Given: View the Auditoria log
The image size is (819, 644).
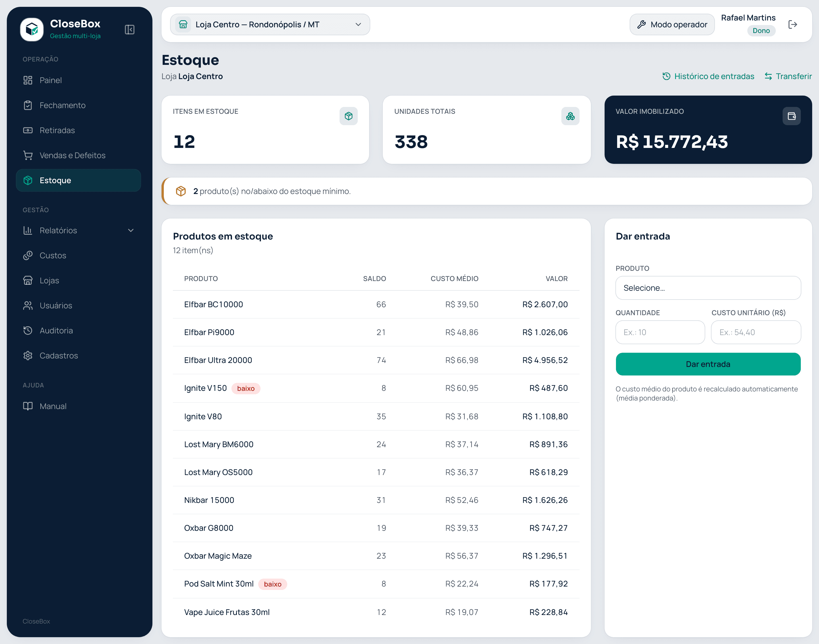Looking at the screenshot, I should [x=78, y=331].
